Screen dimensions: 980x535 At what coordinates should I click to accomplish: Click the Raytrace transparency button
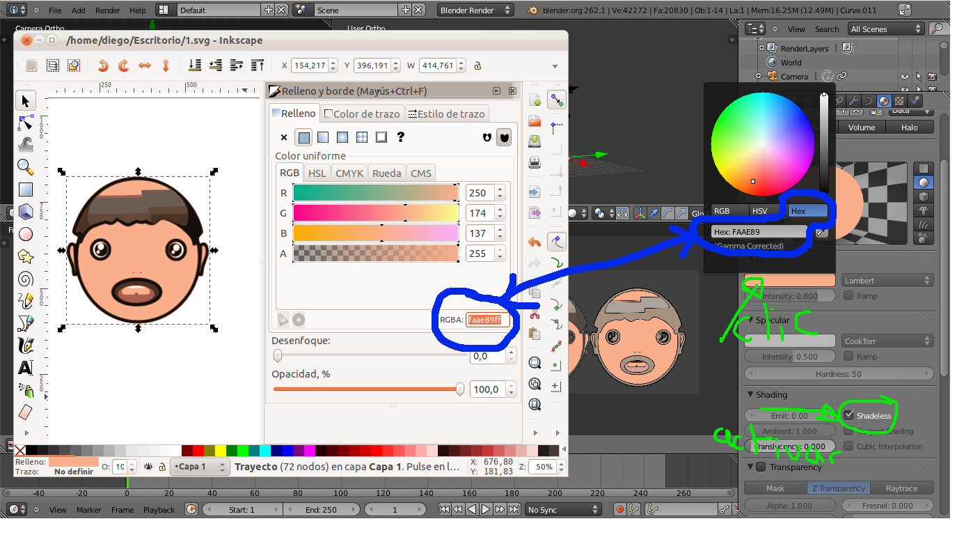coord(901,488)
